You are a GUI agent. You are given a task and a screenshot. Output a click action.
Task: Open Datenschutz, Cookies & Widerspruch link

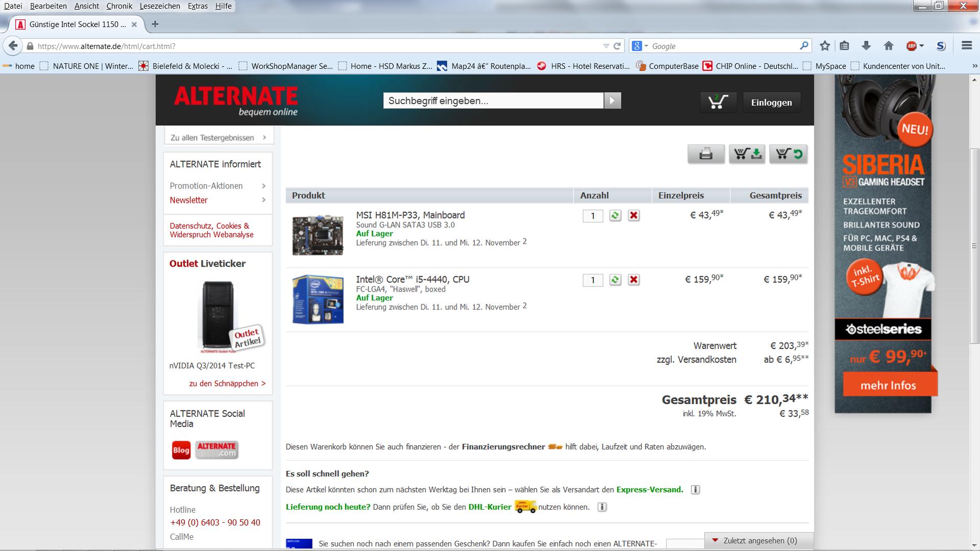coord(211,230)
